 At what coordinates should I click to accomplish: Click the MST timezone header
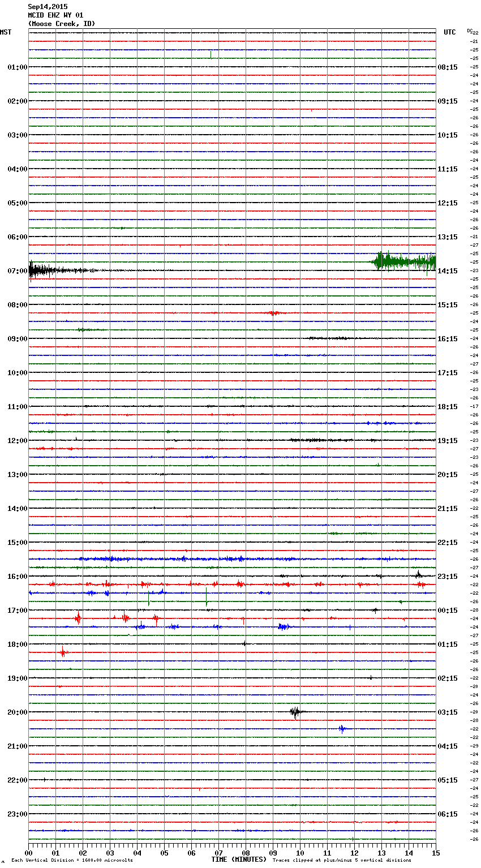(x=6, y=32)
